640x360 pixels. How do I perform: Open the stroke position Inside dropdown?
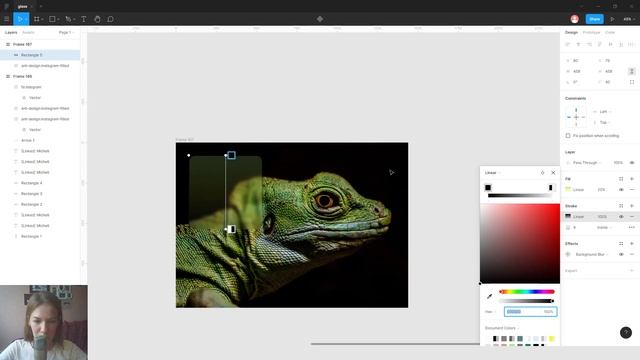pyautogui.click(x=604, y=227)
